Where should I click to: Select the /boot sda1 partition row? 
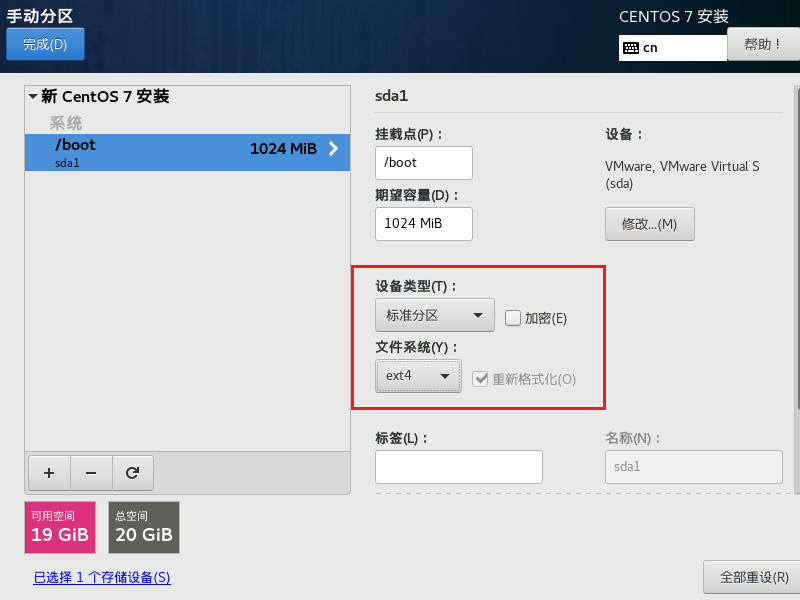[187, 153]
